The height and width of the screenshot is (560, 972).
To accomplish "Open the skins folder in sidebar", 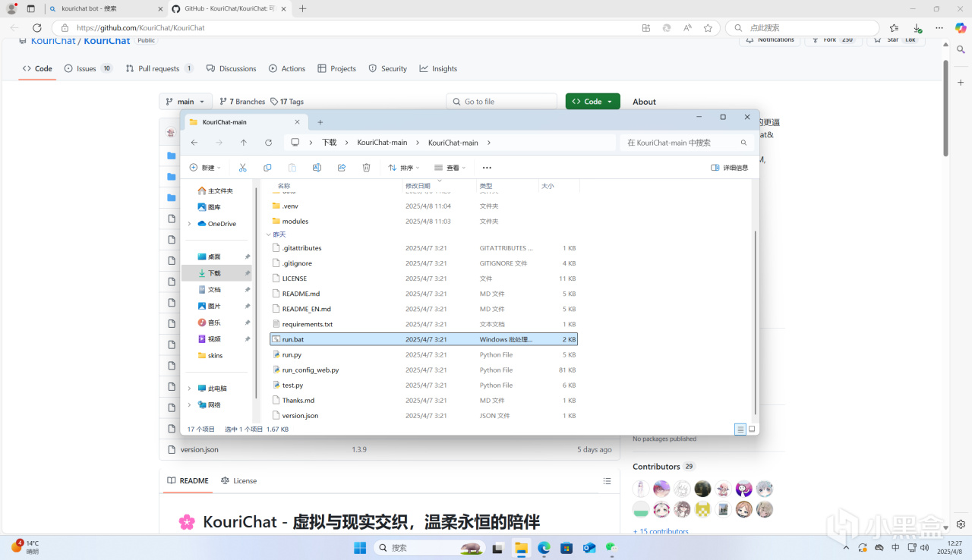I will coord(210,356).
